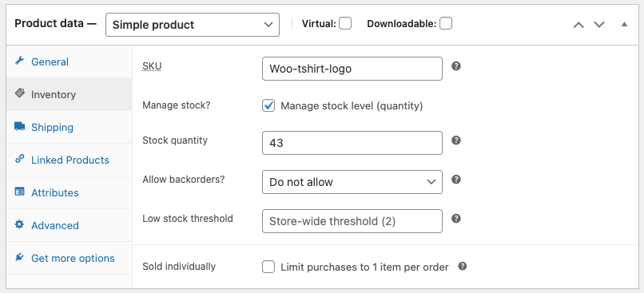Open the General tab
This screenshot has width=644, height=293.
(x=69, y=61)
